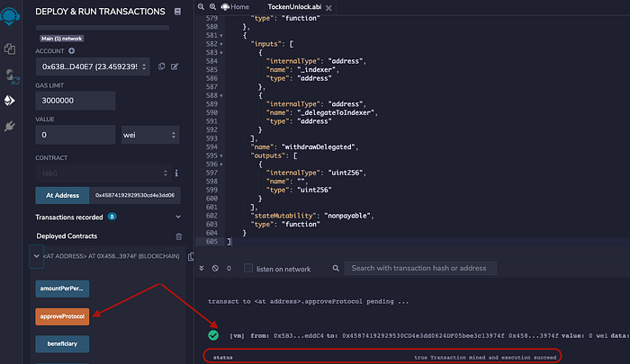Viewport: 630px width, 364px height.
Task: Click the zoom out editor icon
Action: pyautogui.click(x=201, y=7)
